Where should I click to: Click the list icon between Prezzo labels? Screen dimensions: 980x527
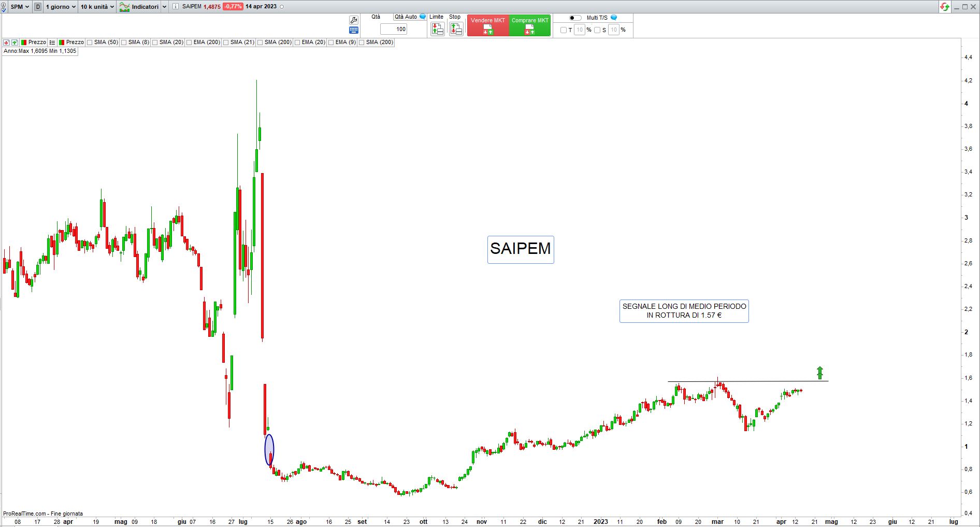(52, 42)
